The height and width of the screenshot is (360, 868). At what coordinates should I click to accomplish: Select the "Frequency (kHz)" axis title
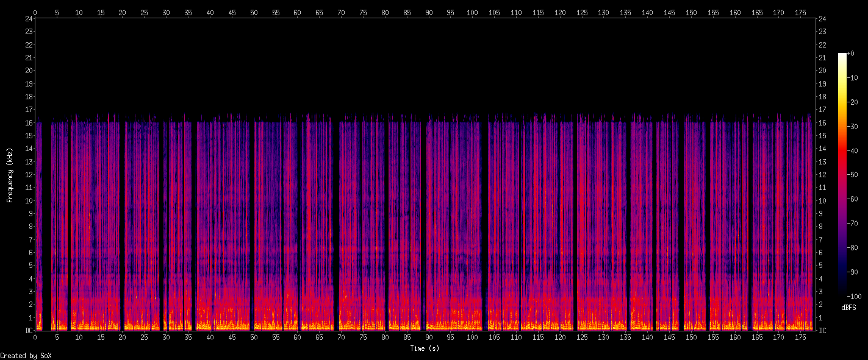coord(10,174)
